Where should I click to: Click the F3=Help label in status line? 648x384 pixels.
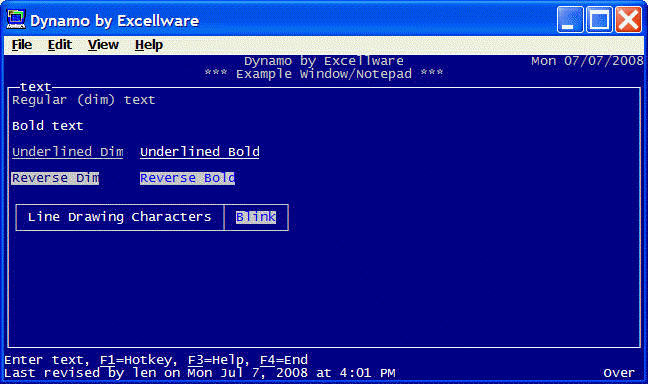tap(215, 360)
